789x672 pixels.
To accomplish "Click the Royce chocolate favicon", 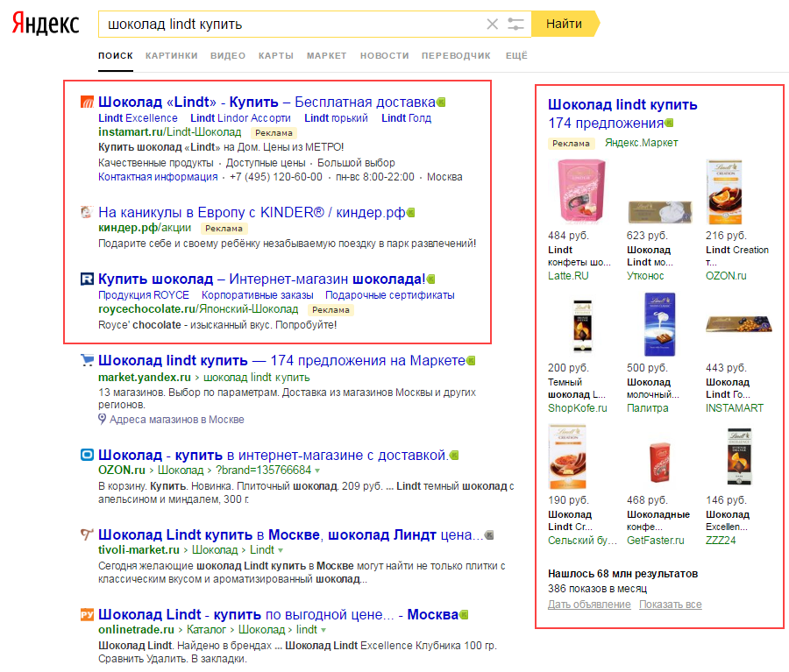I will 86,279.
